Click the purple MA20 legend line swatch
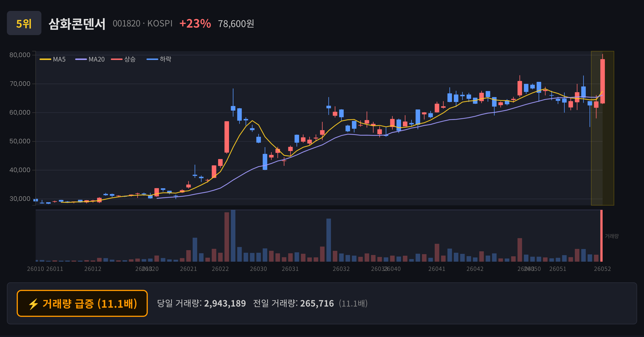This screenshot has width=644, height=337. coord(81,59)
